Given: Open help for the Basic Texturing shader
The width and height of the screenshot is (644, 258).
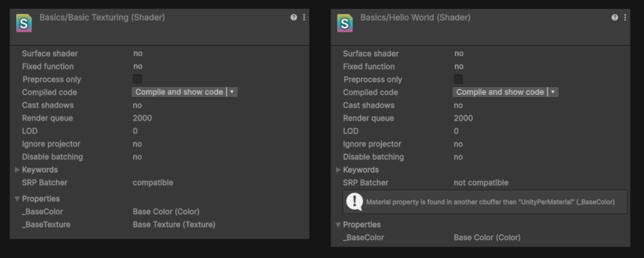Looking at the screenshot, I should (x=294, y=17).
